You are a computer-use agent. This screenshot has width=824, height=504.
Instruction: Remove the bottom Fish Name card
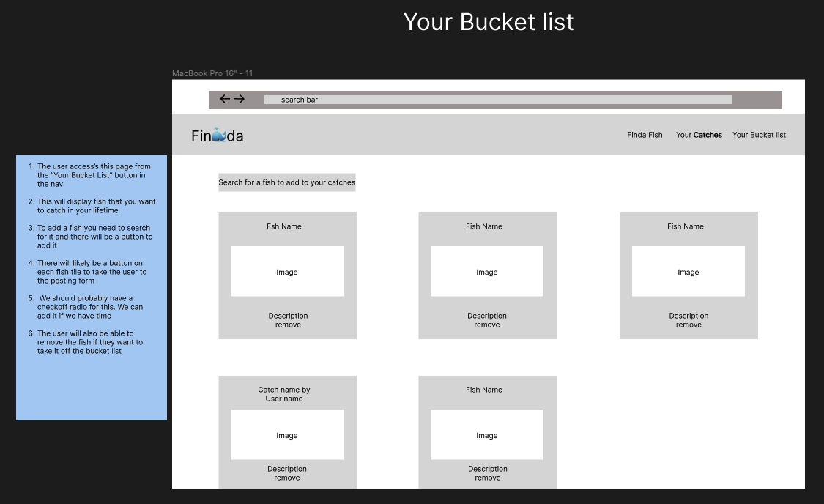(488, 478)
